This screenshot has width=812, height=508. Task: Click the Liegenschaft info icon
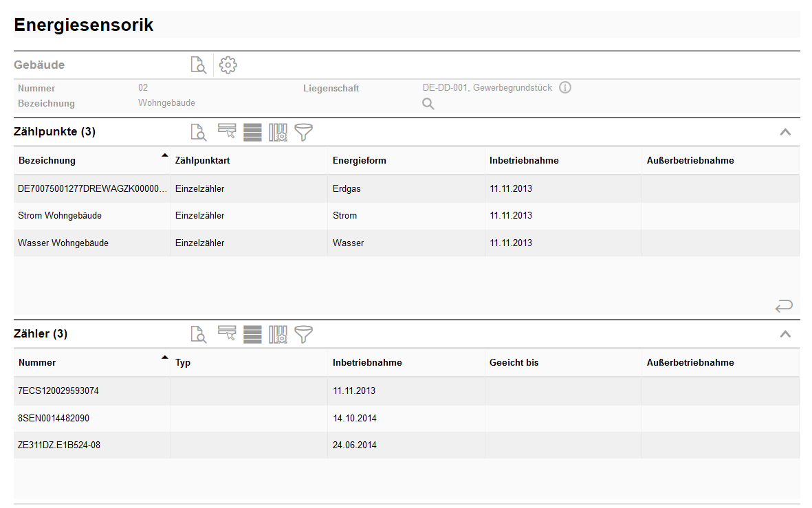pyautogui.click(x=565, y=87)
